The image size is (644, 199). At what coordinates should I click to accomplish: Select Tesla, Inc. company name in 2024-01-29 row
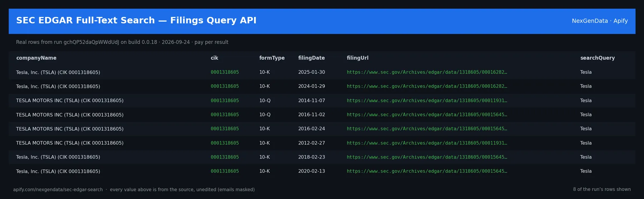(x=58, y=86)
